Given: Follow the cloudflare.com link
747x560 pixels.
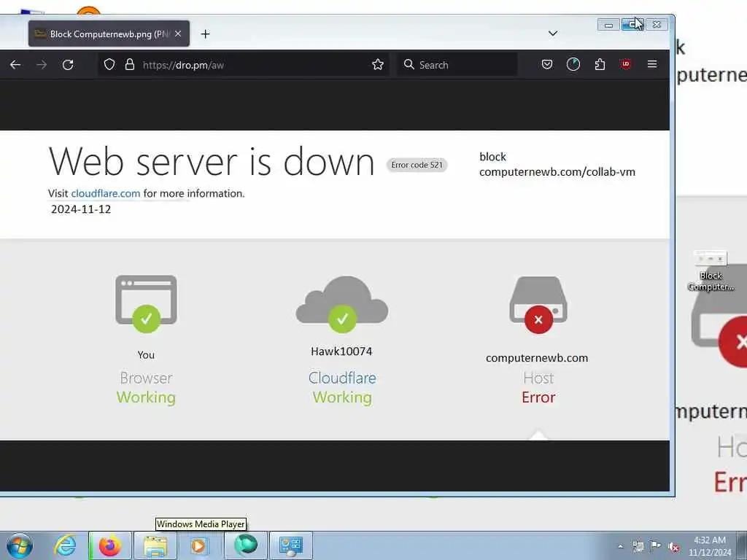Looking at the screenshot, I should (x=106, y=194).
